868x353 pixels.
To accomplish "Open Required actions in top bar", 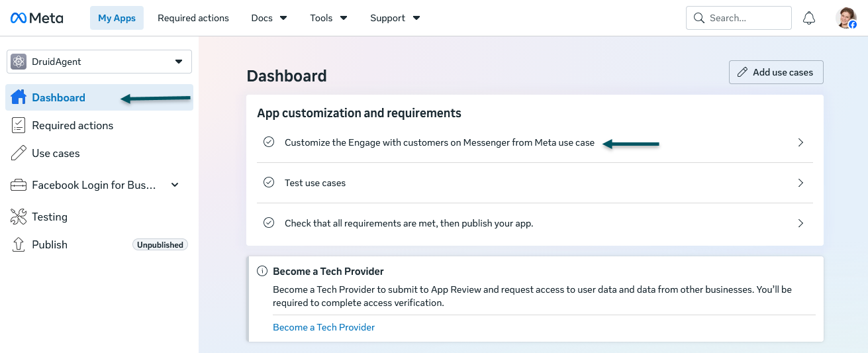I will 193,18.
